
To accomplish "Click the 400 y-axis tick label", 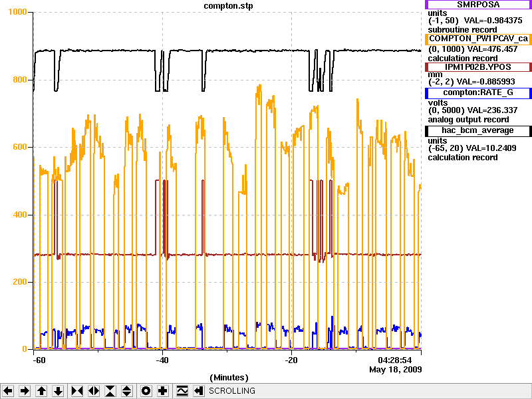I will 20,215.
